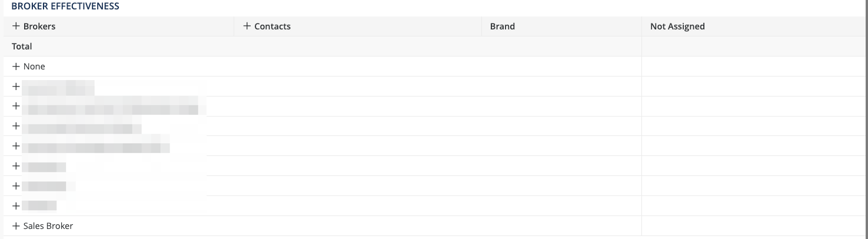Expand the third blurred broker row below None

click(16, 127)
